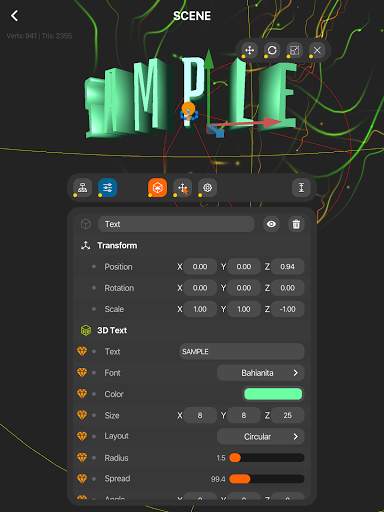Viewport: 384px width, 512px height.
Task: Toggle the transform gizmo button in panel toolbar
Action: click(182, 188)
